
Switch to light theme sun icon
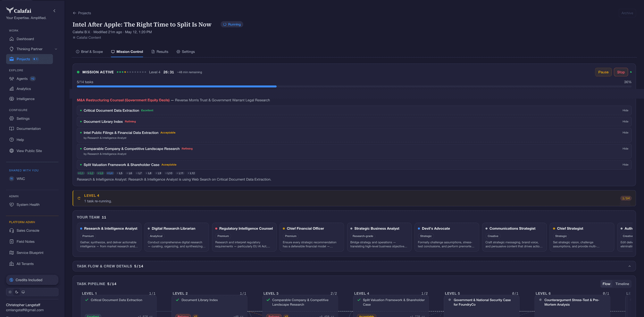click(10, 292)
